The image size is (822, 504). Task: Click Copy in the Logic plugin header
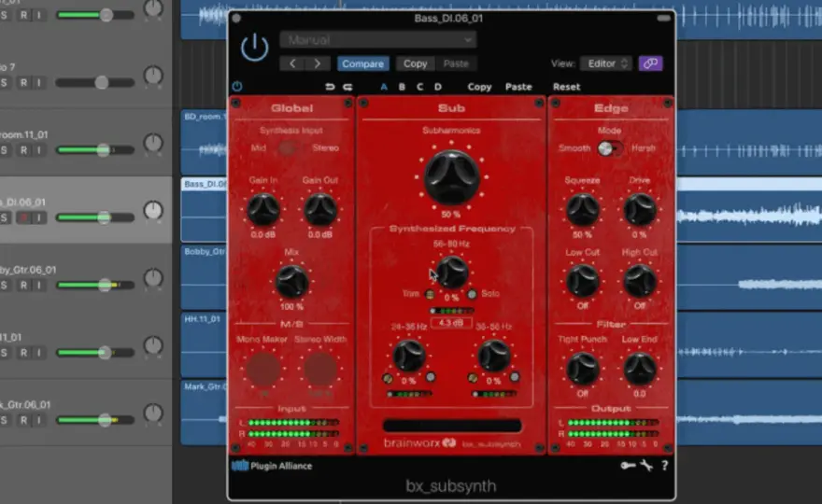click(415, 63)
